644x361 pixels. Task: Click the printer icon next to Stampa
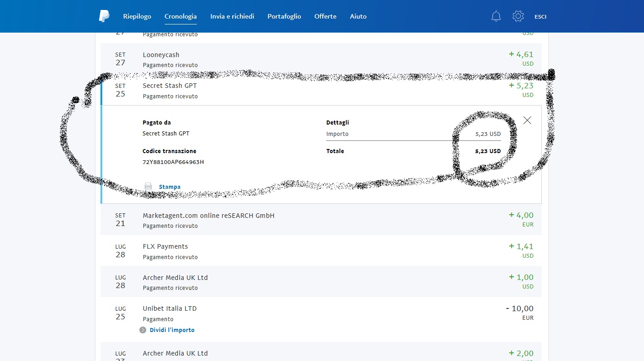[x=148, y=187]
